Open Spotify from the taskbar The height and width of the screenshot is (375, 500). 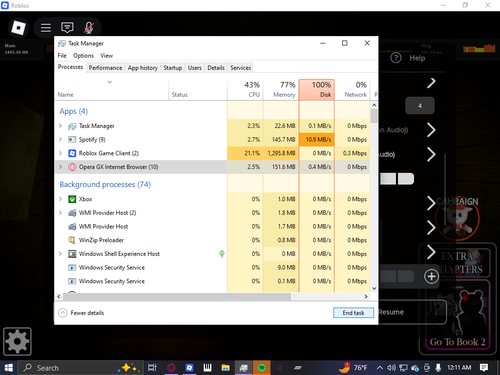[x=262, y=368]
